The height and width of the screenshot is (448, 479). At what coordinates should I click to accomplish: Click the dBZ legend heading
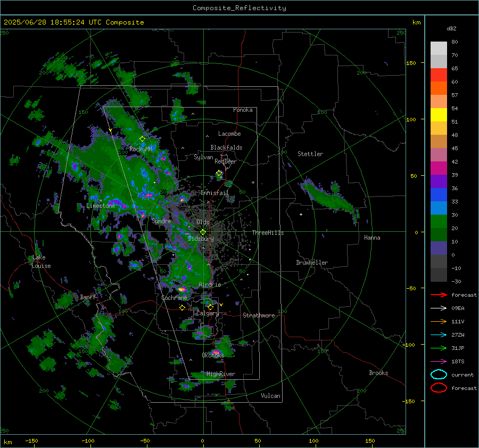click(451, 28)
